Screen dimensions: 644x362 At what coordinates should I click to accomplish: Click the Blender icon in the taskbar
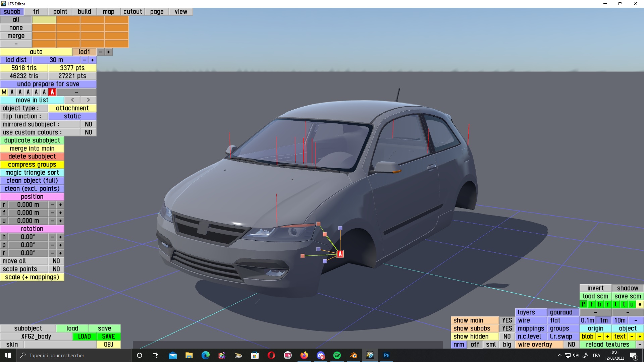click(x=354, y=355)
